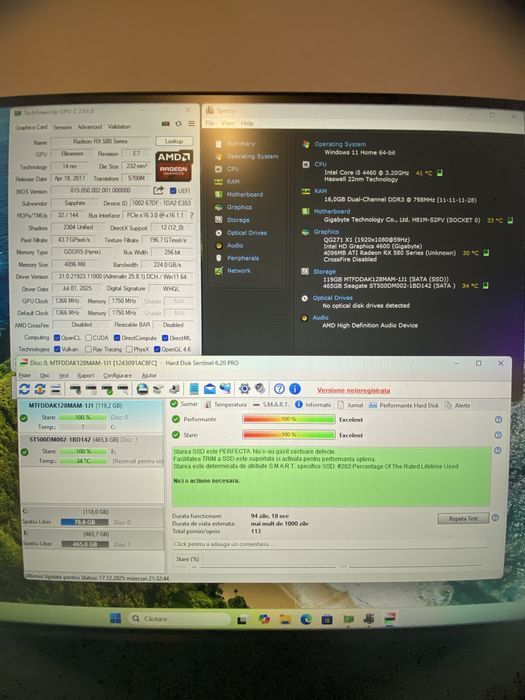Image resolution: width=525 pixels, height=700 pixels.
Task: Select Peripherals in Speccy sidebar
Action: click(243, 258)
